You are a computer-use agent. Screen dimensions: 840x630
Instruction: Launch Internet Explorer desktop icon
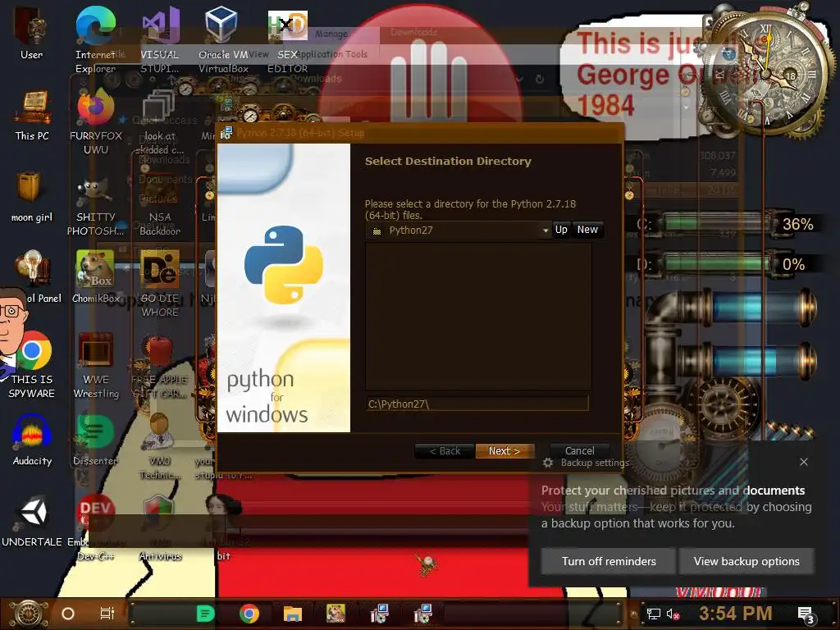(95, 39)
